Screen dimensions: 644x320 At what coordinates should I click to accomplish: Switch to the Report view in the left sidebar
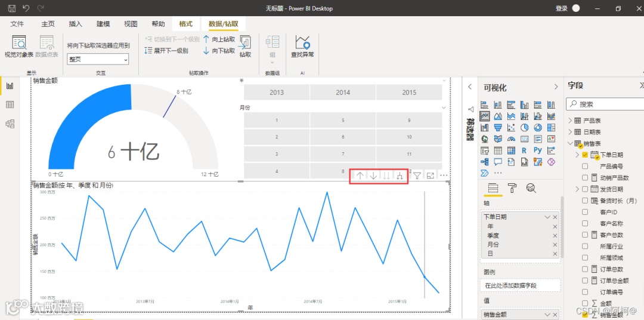click(x=10, y=86)
